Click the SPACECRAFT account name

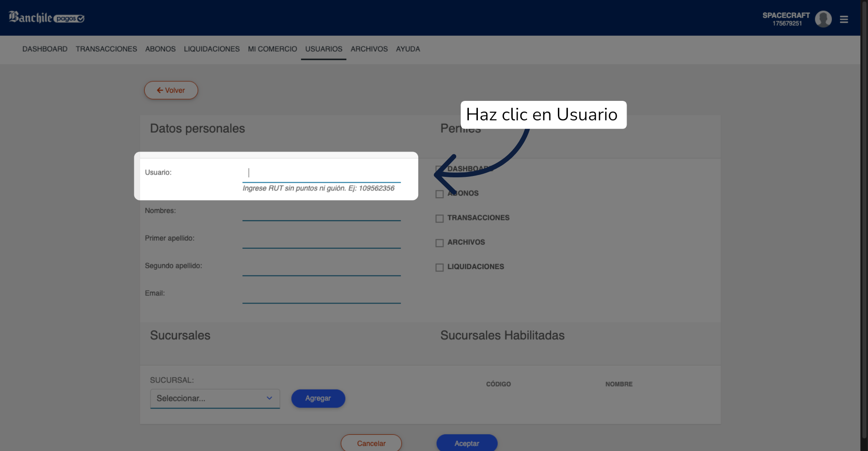[x=786, y=15]
